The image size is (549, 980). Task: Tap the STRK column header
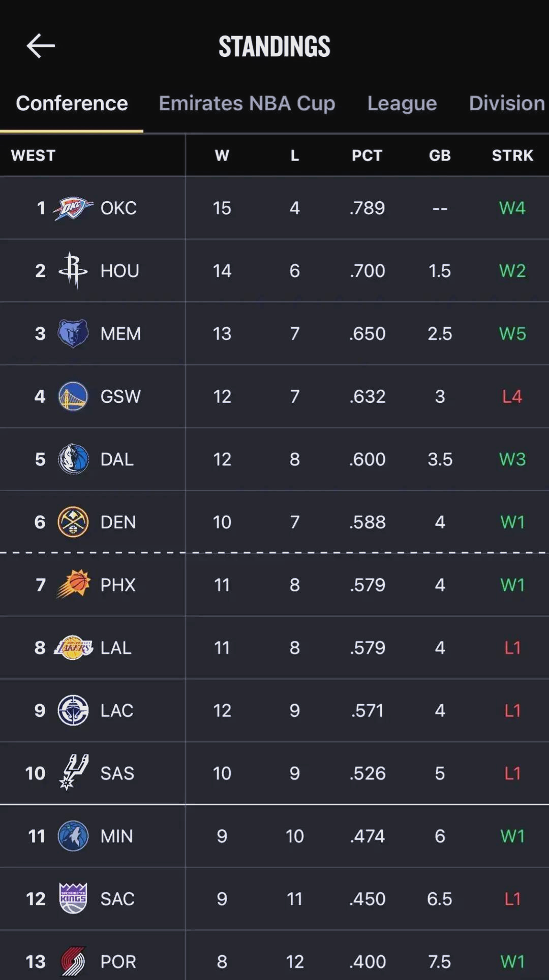coord(512,155)
